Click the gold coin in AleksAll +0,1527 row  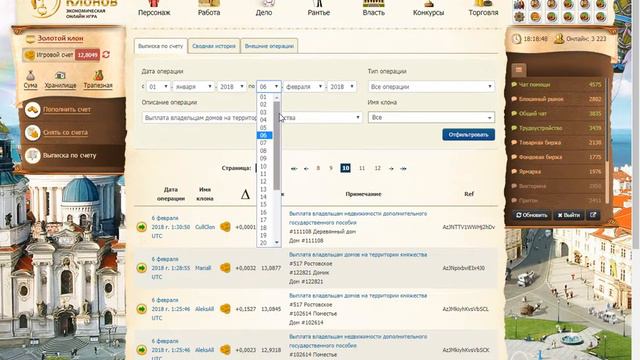click(x=225, y=309)
